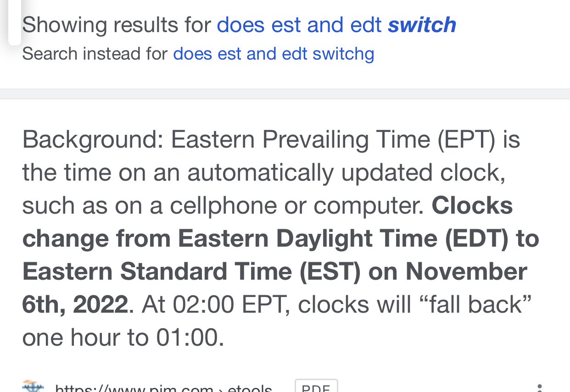Click the white handle at the top-left edge
The height and width of the screenshot is (392, 570).
[14, 22]
